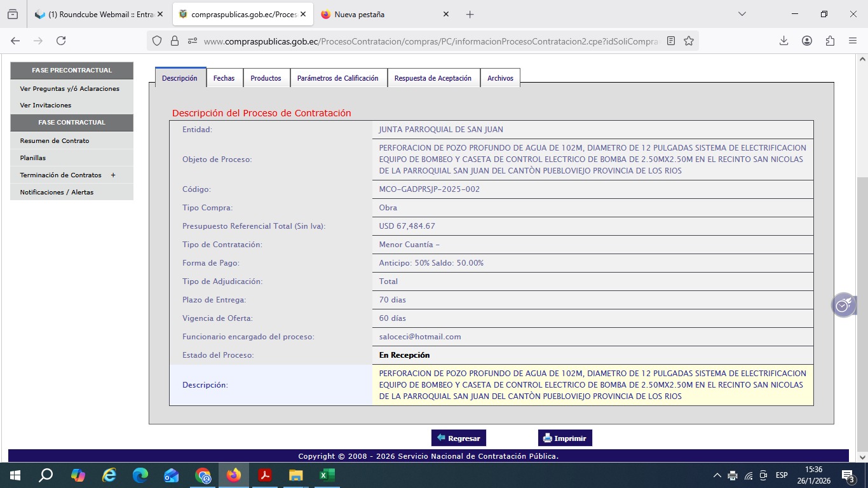Bookmark this page with the star icon

[689, 41]
